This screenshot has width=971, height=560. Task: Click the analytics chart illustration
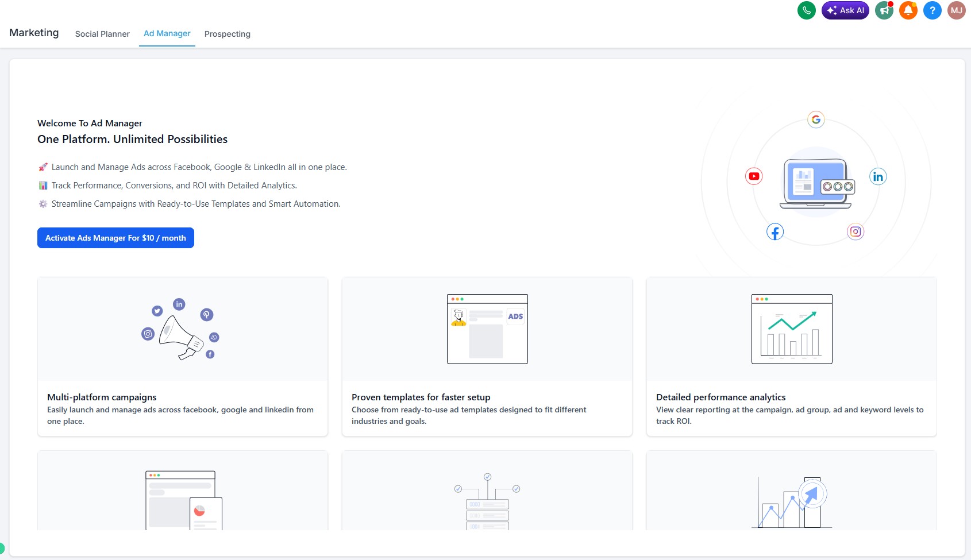coord(792,329)
